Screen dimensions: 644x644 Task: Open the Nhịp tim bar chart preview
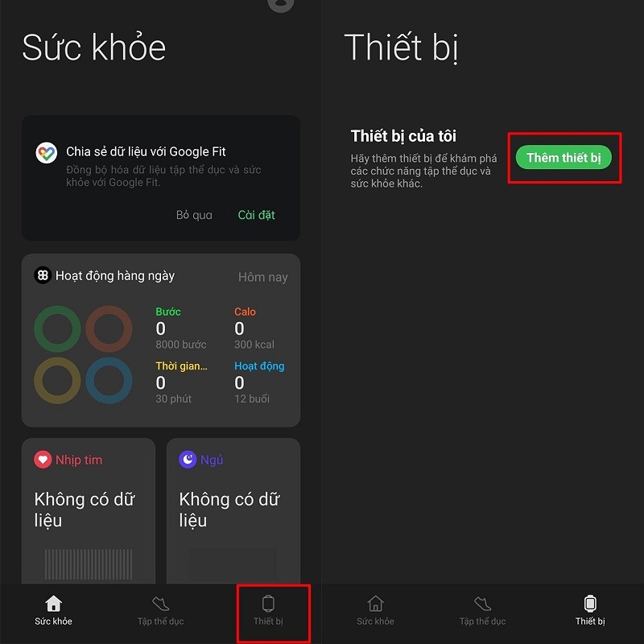click(89, 564)
